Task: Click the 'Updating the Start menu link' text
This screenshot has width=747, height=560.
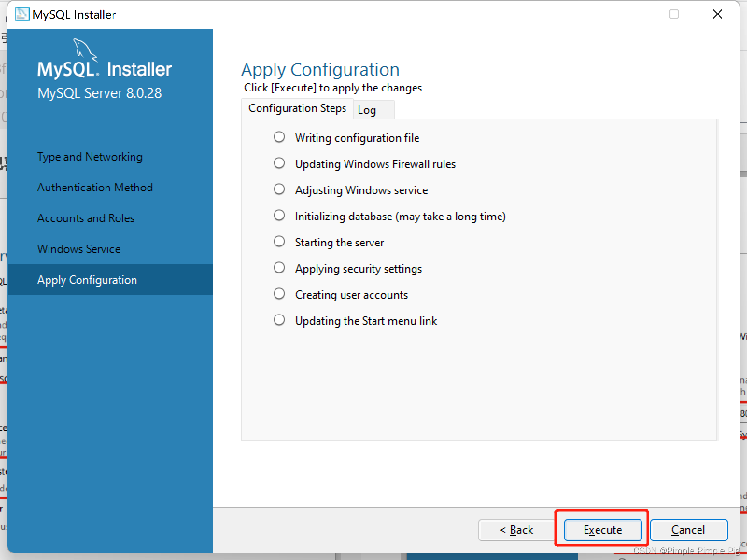Action: click(x=366, y=321)
